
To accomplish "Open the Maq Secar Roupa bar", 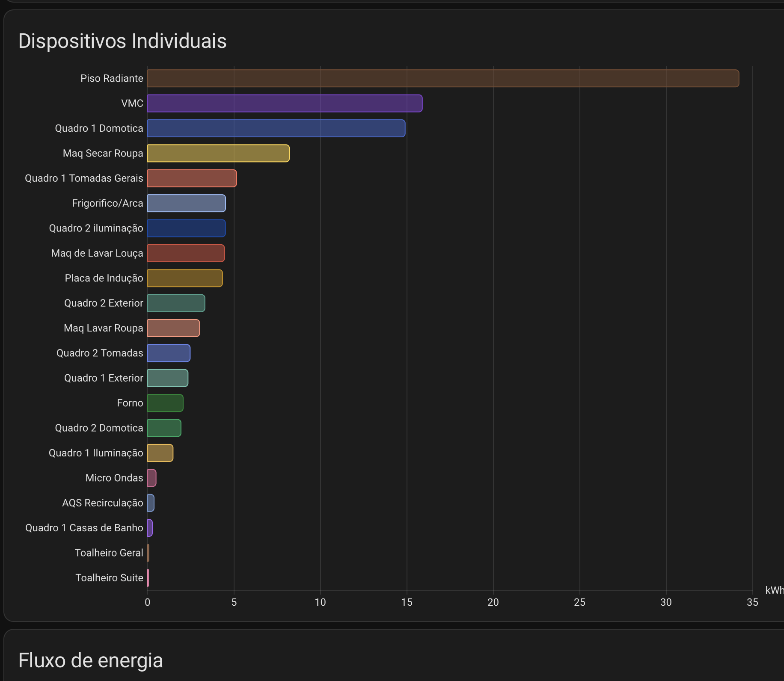I will 218,154.
